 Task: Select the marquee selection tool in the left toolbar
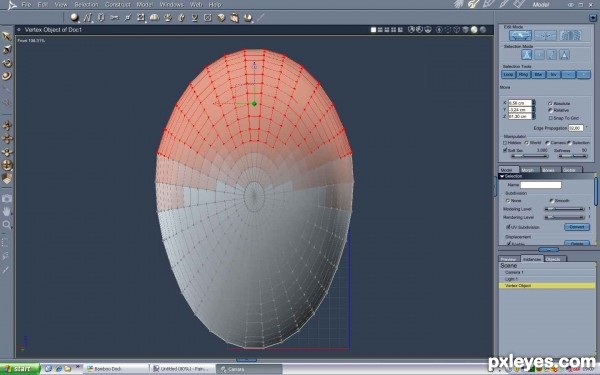[6, 242]
